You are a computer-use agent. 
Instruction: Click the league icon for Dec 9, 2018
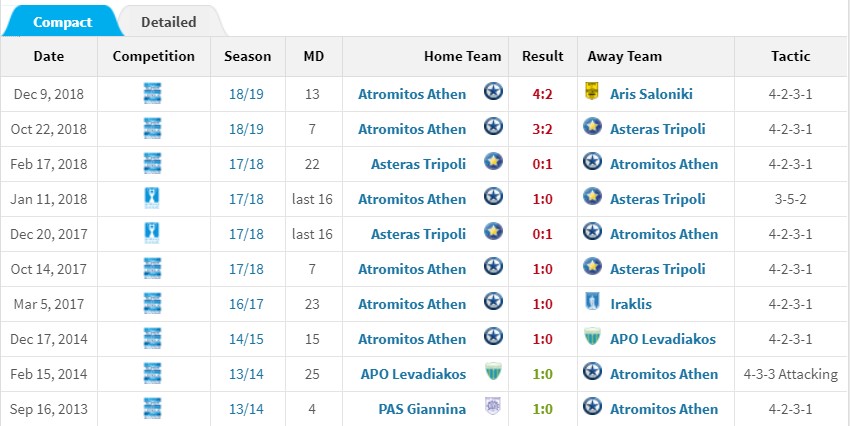(x=152, y=93)
